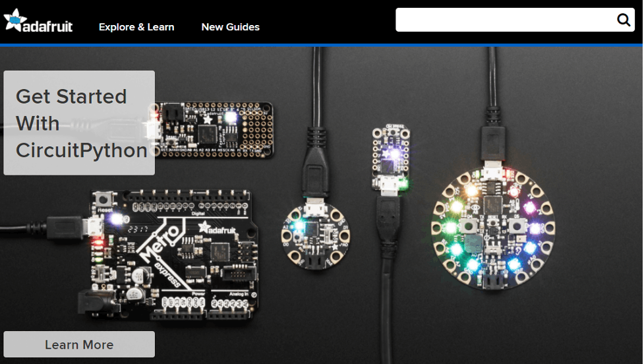This screenshot has width=644, height=364.
Task: Click the magnifying glass search icon
Action: click(x=624, y=20)
